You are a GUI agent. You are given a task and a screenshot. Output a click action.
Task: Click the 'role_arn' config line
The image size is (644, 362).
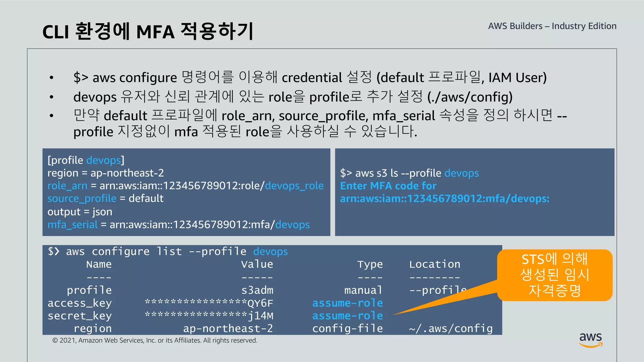click(x=186, y=186)
